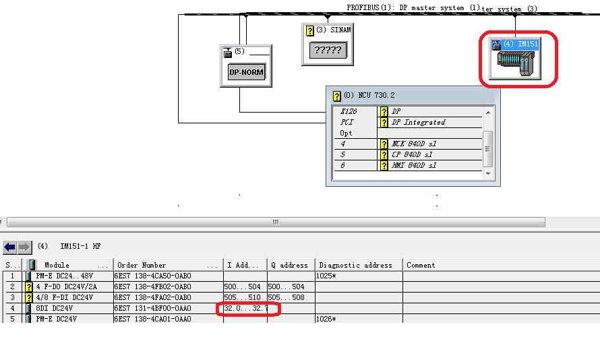Click the forward arrow in the module pane
600x364 pixels.
click(24, 247)
